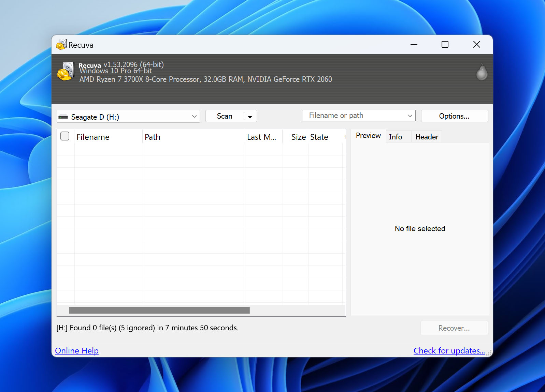Expand the Filename or path filter list
The height and width of the screenshot is (392, 545).
click(x=410, y=116)
